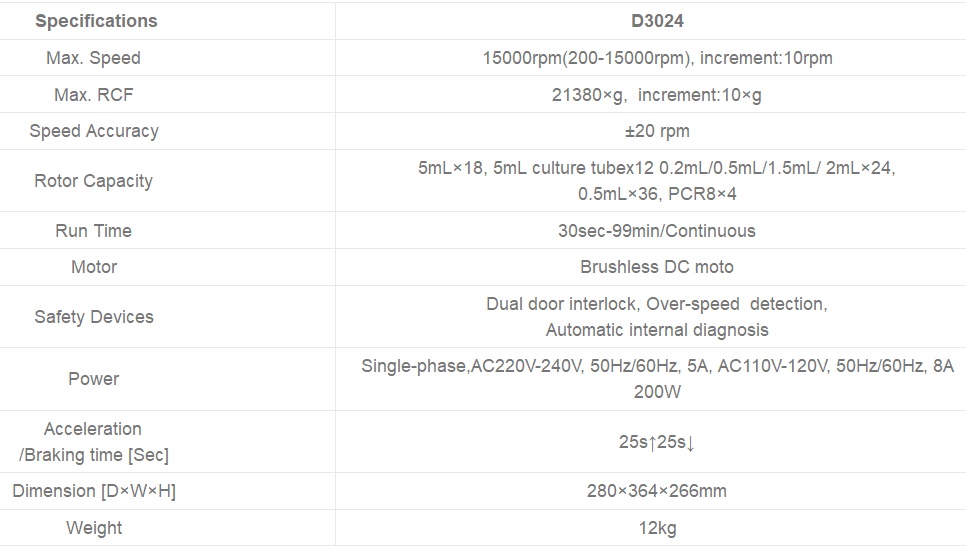Select the 30sec-99min/Continuous value
966x546 pixels.
657,231
